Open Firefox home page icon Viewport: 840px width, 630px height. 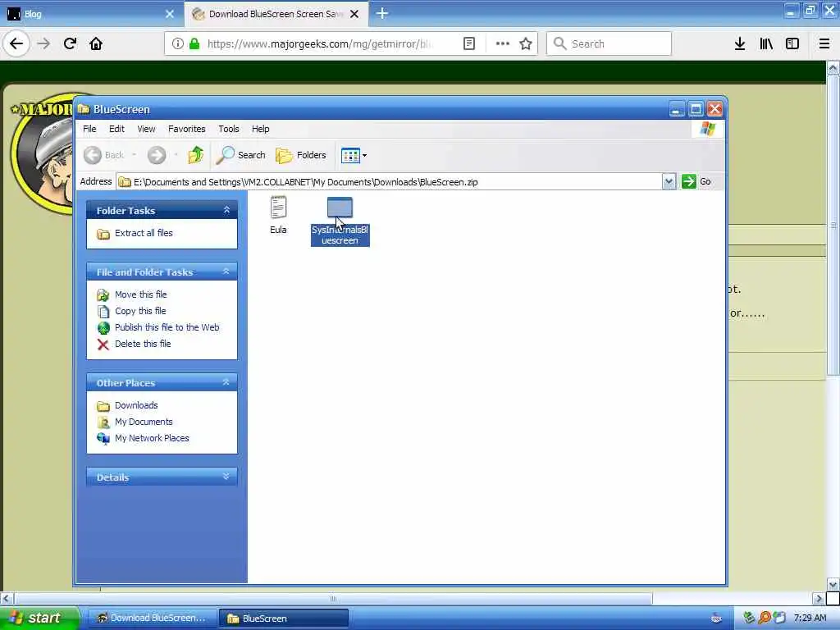point(96,43)
